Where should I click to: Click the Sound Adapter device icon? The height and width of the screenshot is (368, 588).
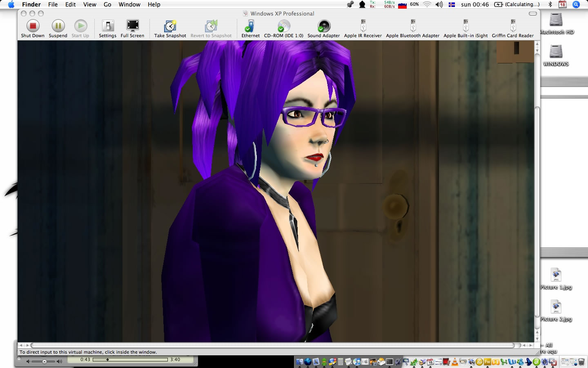click(323, 29)
